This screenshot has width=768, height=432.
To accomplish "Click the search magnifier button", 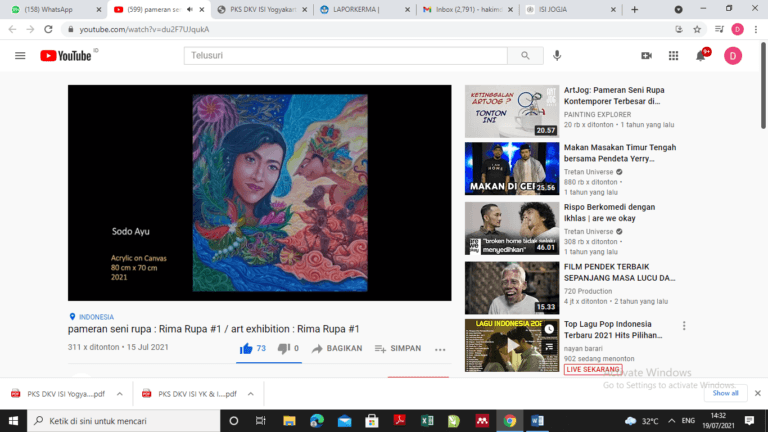I will point(522,56).
